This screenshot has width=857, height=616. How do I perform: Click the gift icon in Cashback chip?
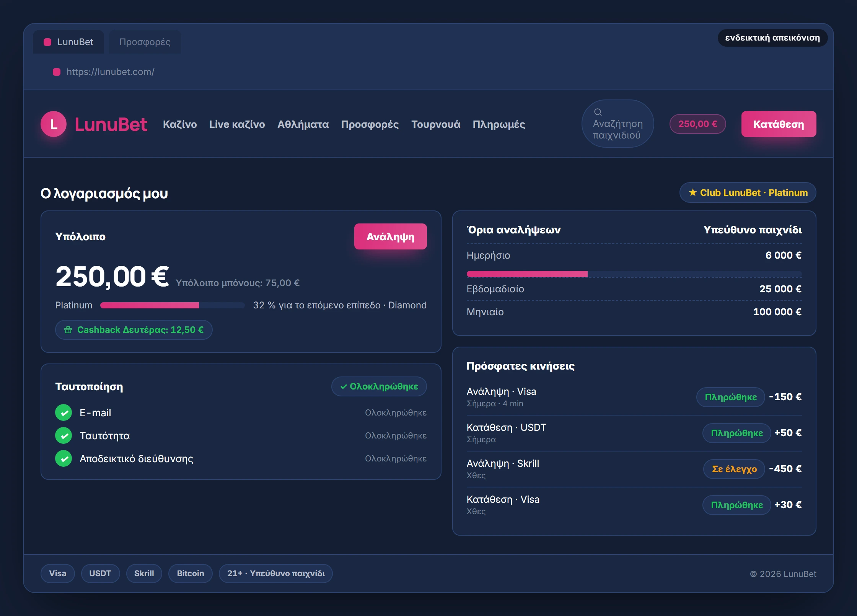[68, 330]
